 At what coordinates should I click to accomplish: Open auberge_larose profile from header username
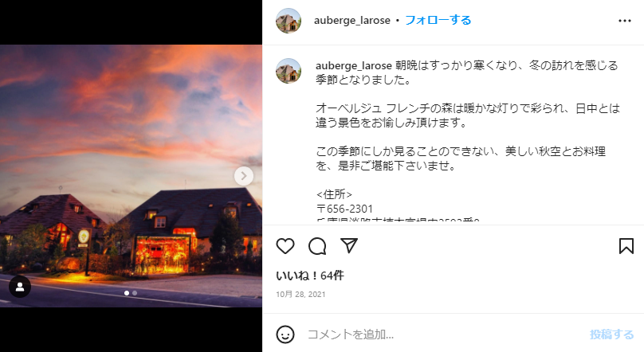tap(352, 21)
